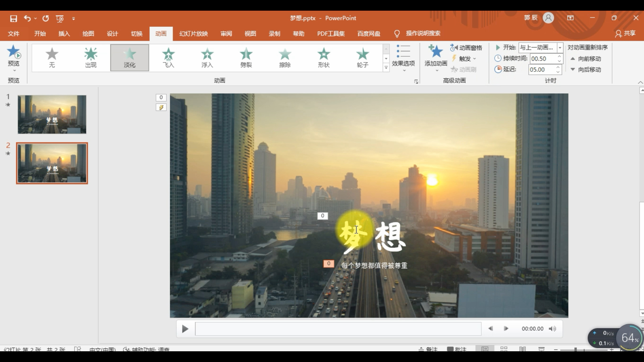Select the Appear (出现) animation effect
Image resolution: width=644 pixels, height=362 pixels.
point(91,57)
